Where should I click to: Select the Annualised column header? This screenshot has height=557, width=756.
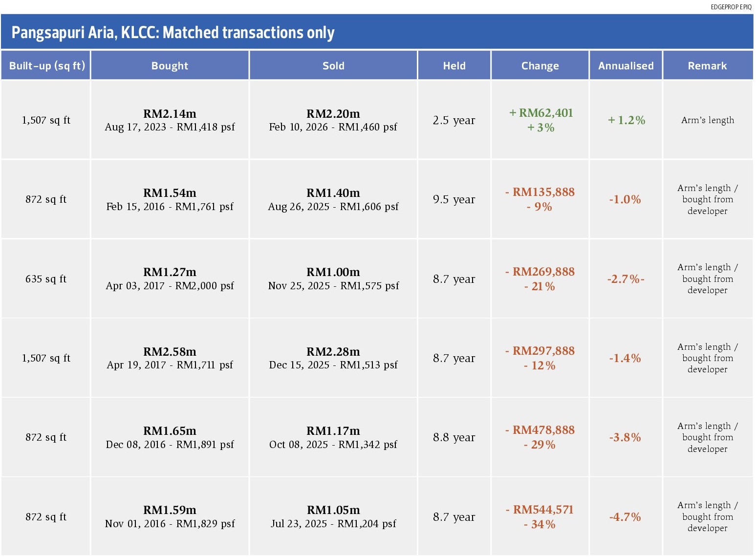coord(626,65)
